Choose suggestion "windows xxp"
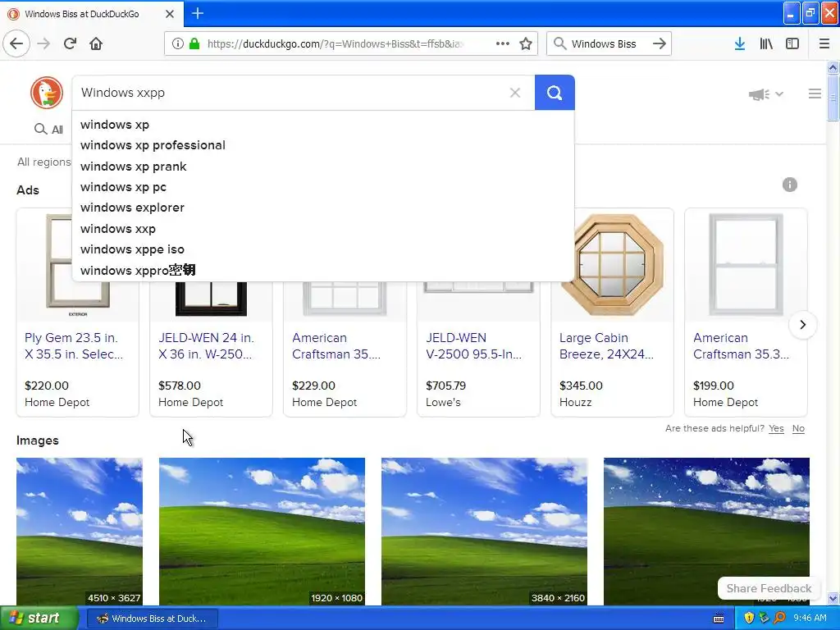The width and height of the screenshot is (840, 630). coord(323,229)
